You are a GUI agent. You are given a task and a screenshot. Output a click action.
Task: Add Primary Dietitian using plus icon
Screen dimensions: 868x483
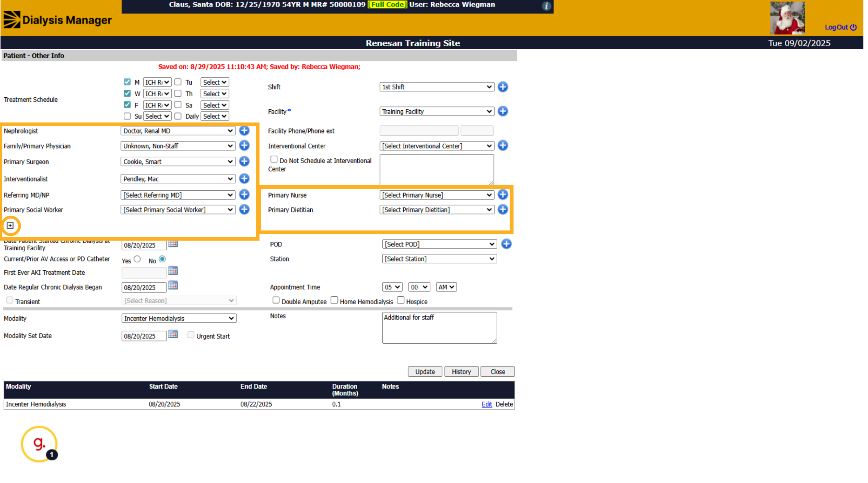[x=503, y=209]
